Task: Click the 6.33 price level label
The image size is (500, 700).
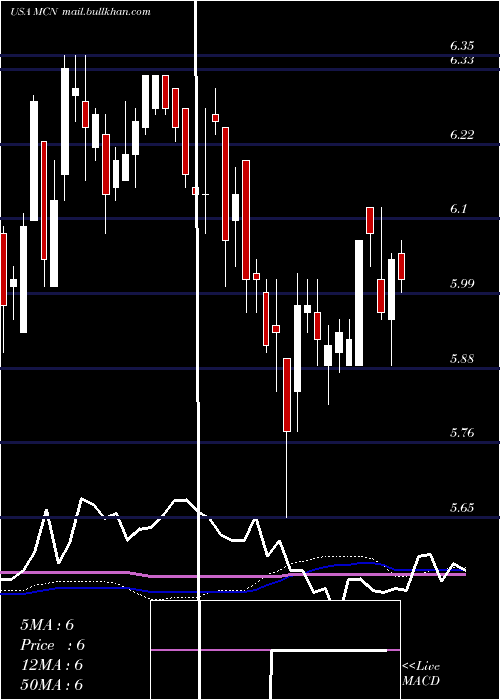Action: pyautogui.click(x=462, y=60)
